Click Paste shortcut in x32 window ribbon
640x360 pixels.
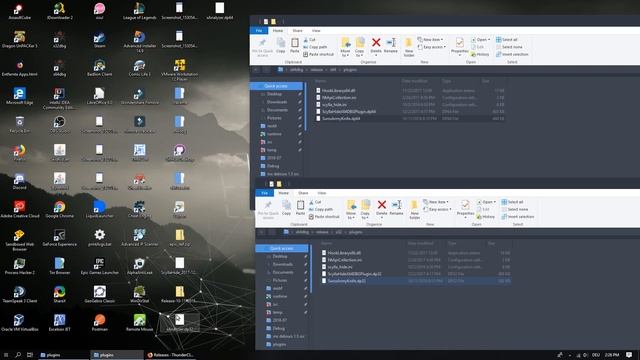pos(324,217)
